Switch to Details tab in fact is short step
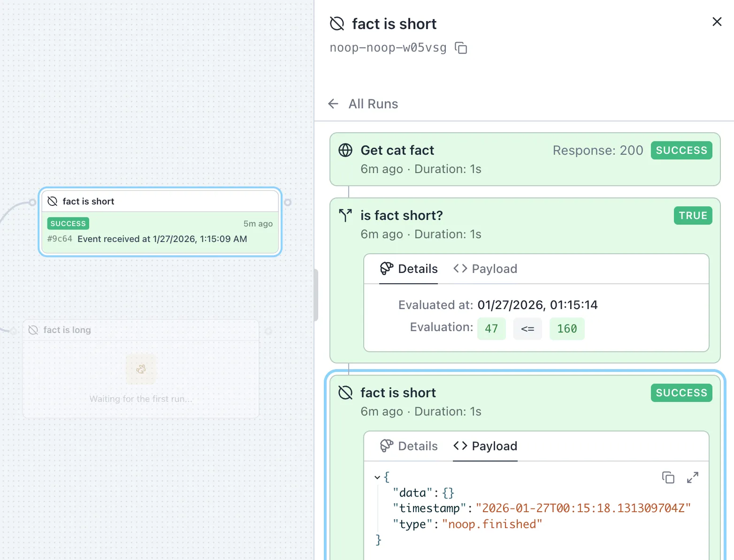Viewport: 734px width, 560px height. (409, 446)
